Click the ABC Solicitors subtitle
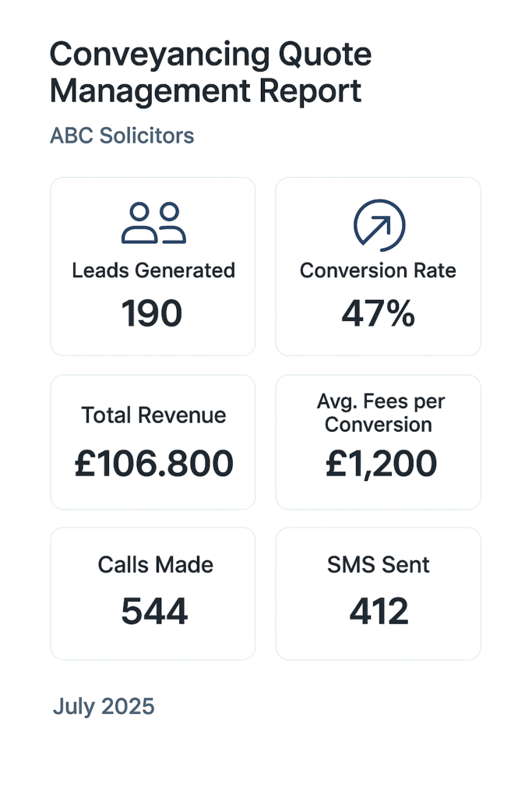Viewport: 532px width, 798px height. click(122, 136)
